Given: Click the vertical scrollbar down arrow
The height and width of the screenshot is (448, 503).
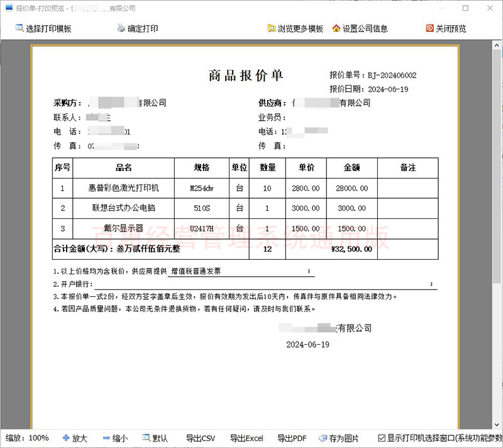Looking at the screenshot, I should point(497,424).
